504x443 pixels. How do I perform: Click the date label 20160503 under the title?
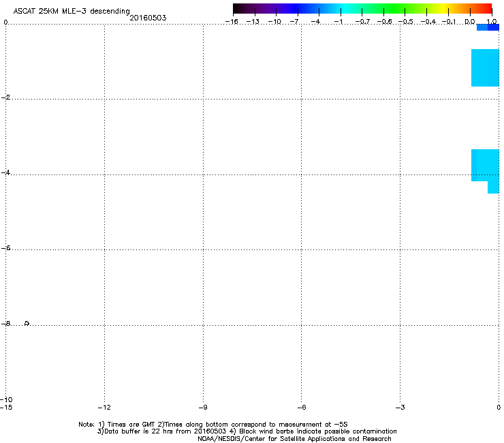click(148, 18)
